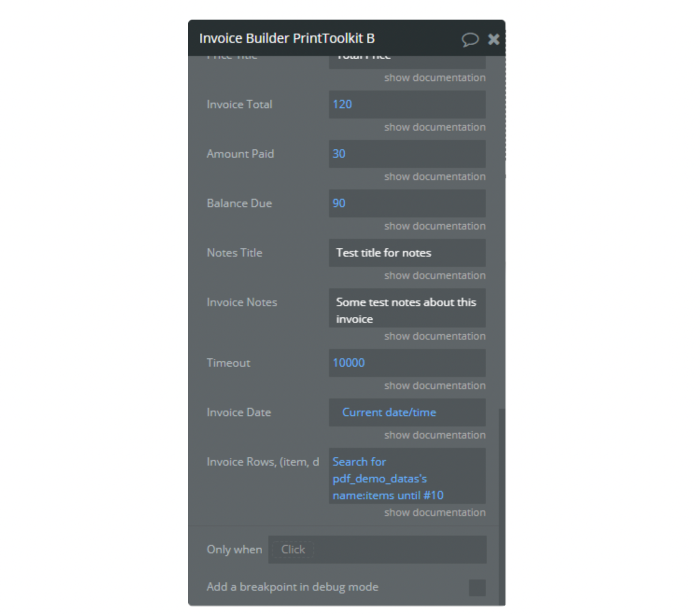The height and width of the screenshot is (614, 700).
Task: Select the Balance Due field showing 90
Action: click(407, 203)
